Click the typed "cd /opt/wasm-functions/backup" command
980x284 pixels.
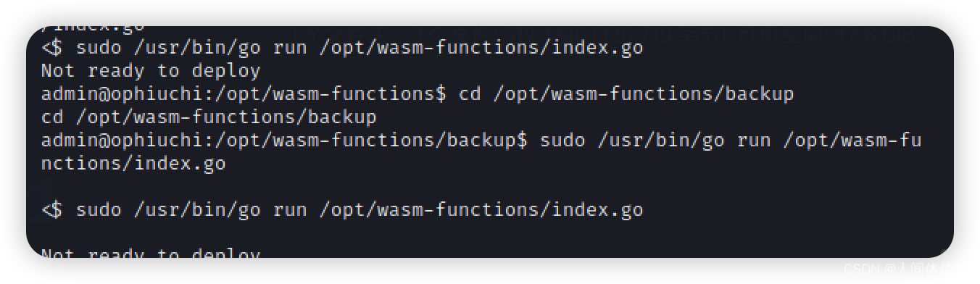[x=626, y=94]
